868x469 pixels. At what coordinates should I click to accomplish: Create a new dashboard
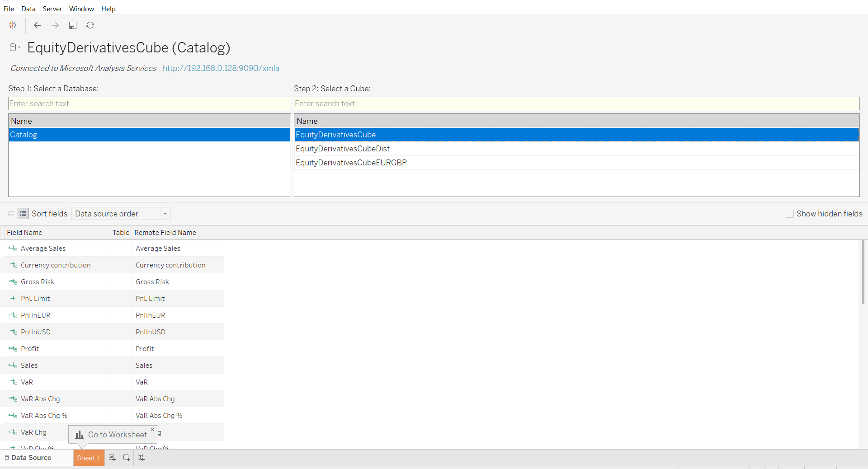point(126,458)
